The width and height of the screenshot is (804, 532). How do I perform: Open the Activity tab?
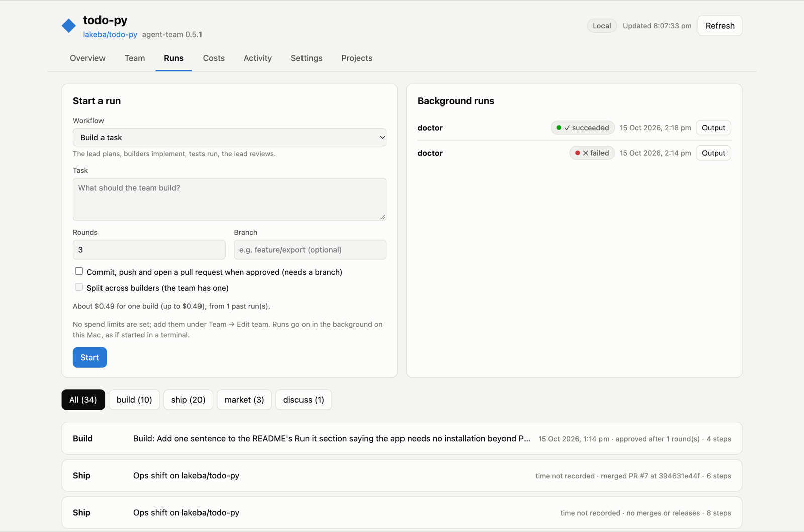pyautogui.click(x=258, y=58)
